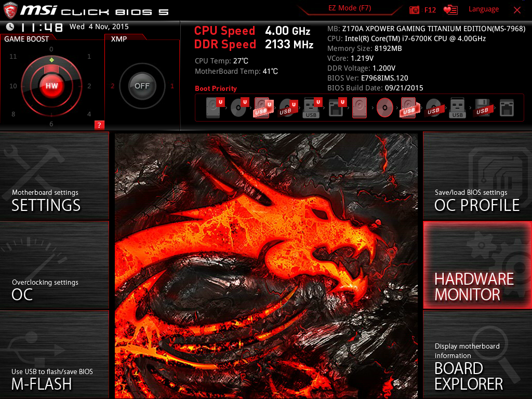Click the CPU Temp 27°C reading

click(221, 61)
